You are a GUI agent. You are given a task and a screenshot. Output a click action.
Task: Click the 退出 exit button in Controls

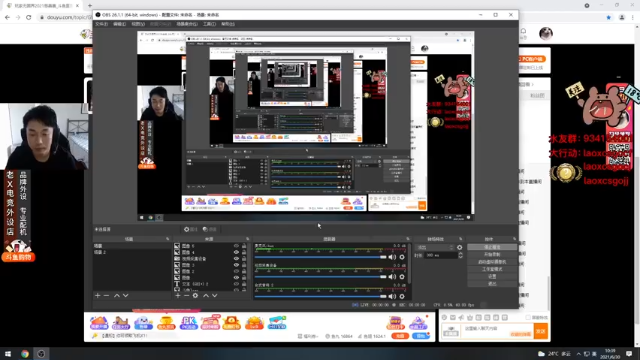(x=492, y=284)
